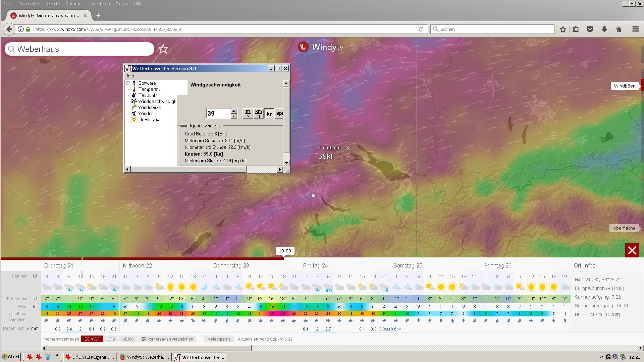Expand the Software tree node

pos(128,83)
